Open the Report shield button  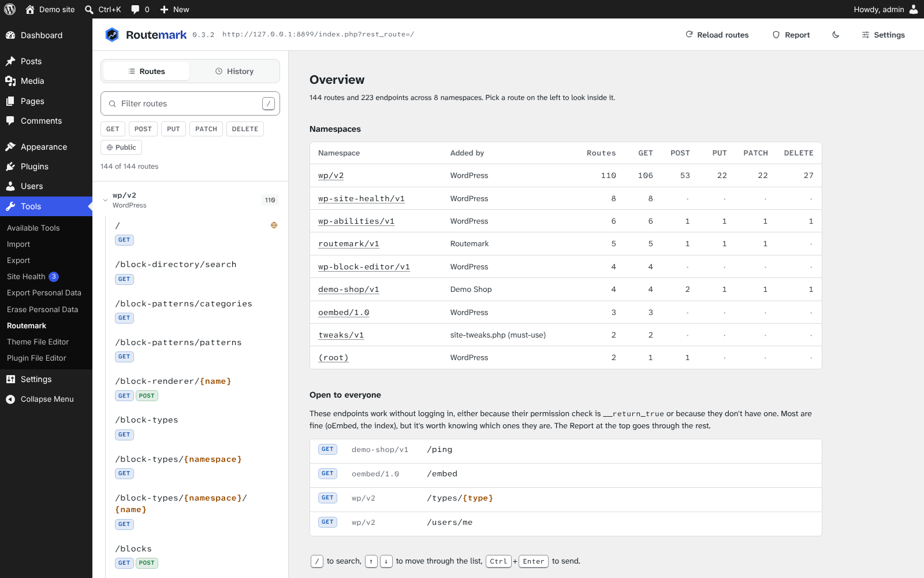point(791,35)
